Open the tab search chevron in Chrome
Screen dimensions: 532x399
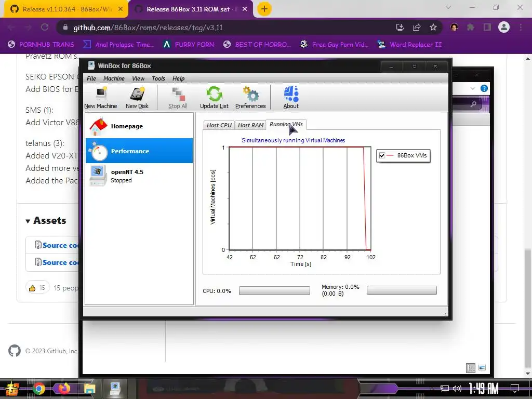(448, 7)
